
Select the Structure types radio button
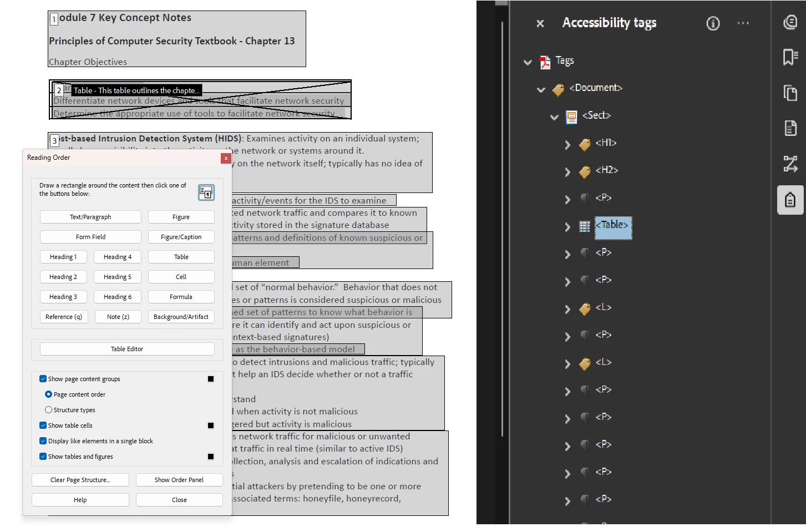click(48, 410)
